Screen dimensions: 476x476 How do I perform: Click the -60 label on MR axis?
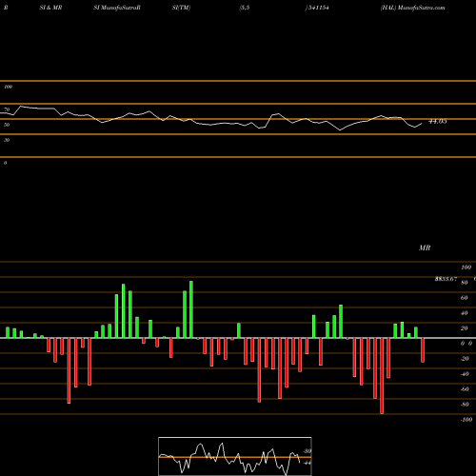click(x=465, y=389)
